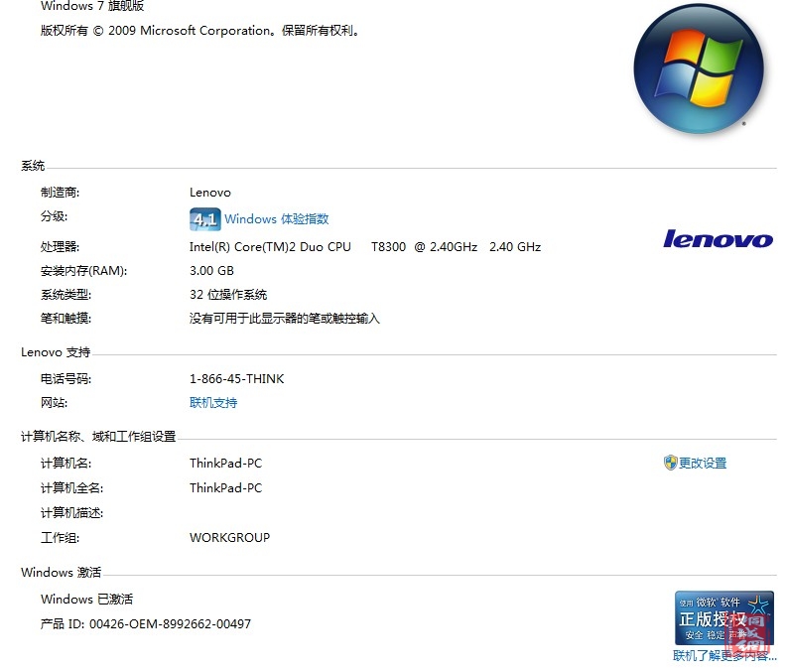This screenshot has width=787, height=672.
Task: Open the Windows 体验指数 link
Action: tap(277, 218)
